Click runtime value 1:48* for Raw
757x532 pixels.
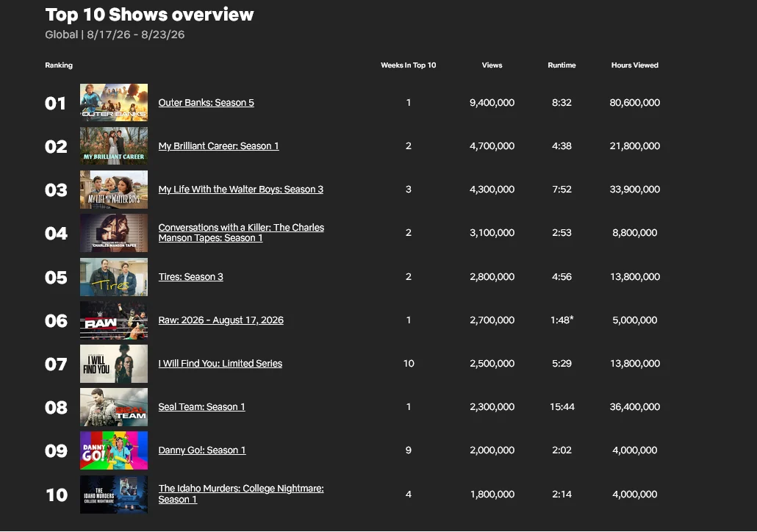tap(562, 320)
